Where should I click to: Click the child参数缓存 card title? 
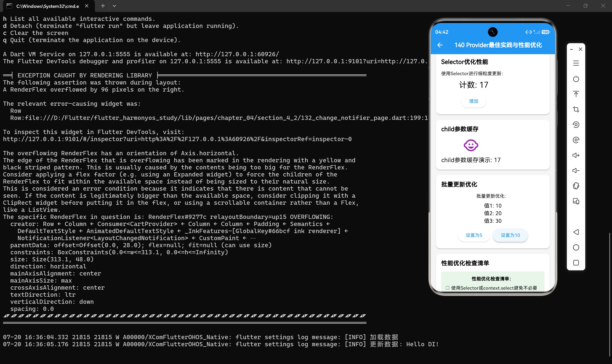click(x=460, y=129)
